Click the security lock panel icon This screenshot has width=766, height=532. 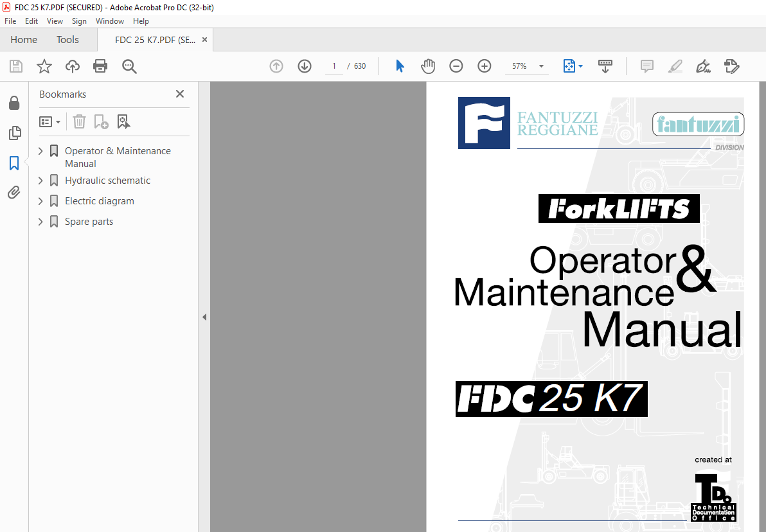pyautogui.click(x=14, y=103)
